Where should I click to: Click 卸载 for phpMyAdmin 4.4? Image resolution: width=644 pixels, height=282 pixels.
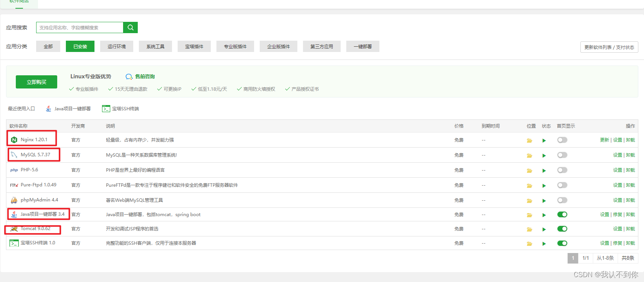630,200
